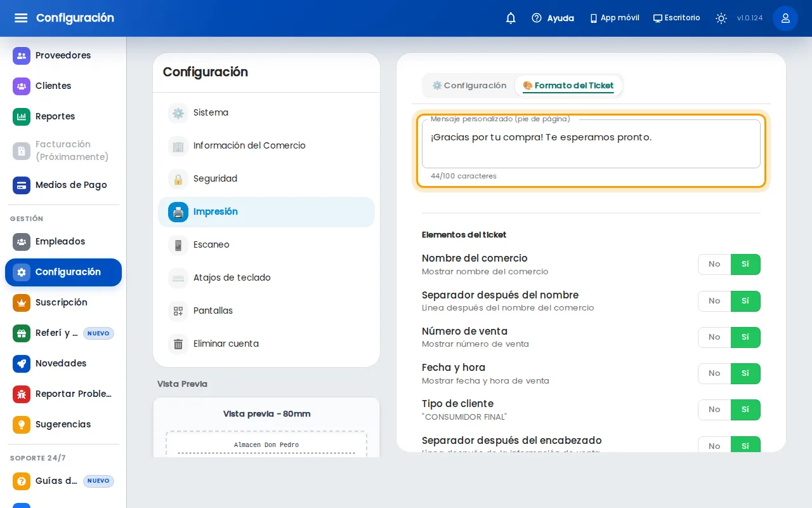Click the Reportes chart icon
812x508 pixels.
[x=22, y=117]
